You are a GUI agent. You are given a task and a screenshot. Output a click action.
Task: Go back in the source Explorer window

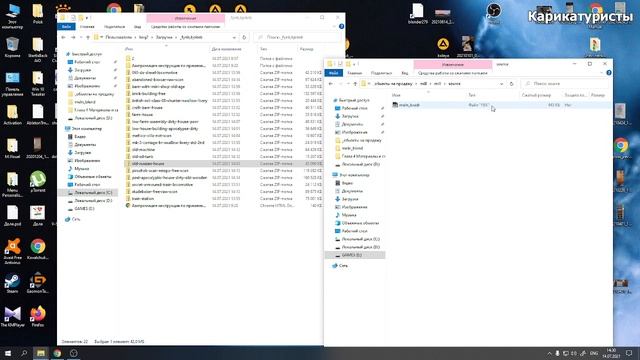point(331,84)
